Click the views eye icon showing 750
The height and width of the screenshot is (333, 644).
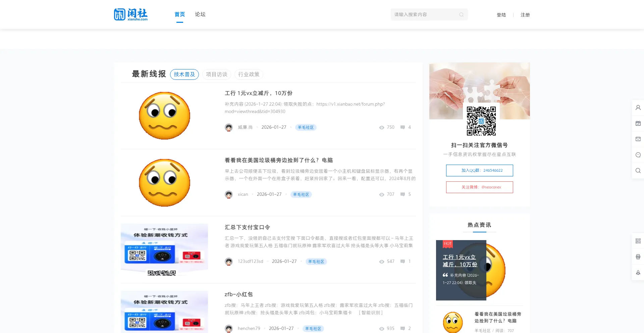pyautogui.click(x=382, y=127)
